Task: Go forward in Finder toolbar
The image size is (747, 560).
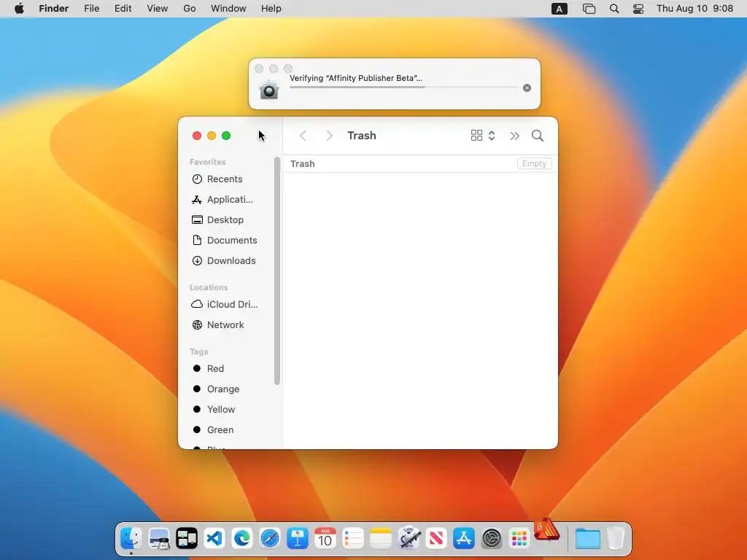Action: 329,136
